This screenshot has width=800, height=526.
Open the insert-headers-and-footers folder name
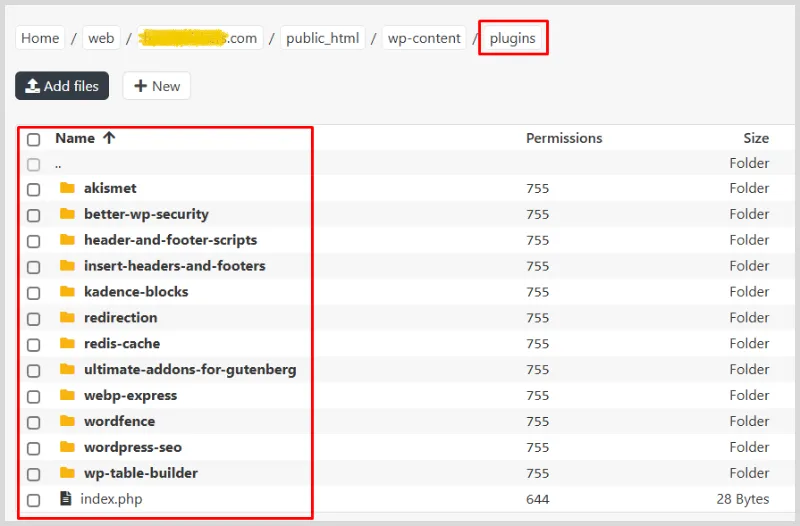pyautogui.click(x=174, y=265)
